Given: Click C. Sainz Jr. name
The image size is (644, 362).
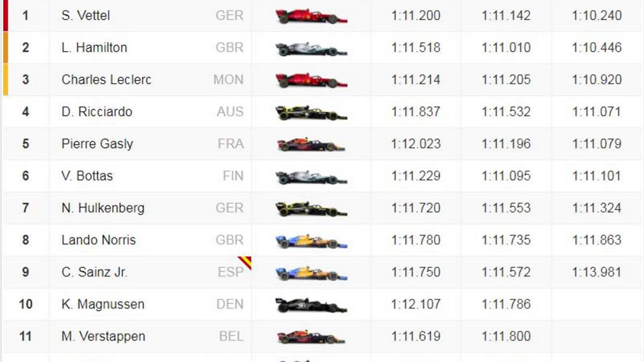Looking at the screenshot, I should click(x=94, y=272).
